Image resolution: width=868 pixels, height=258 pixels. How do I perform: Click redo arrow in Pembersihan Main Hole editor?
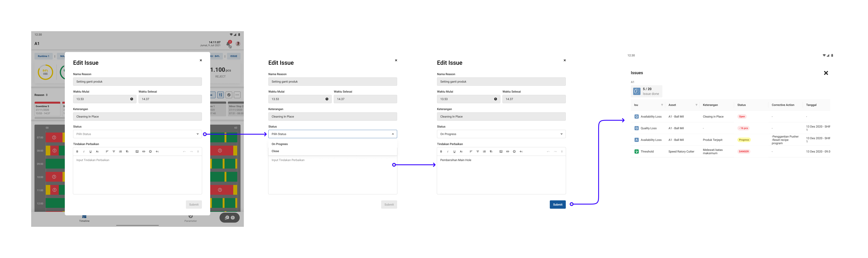coord(555,152)
